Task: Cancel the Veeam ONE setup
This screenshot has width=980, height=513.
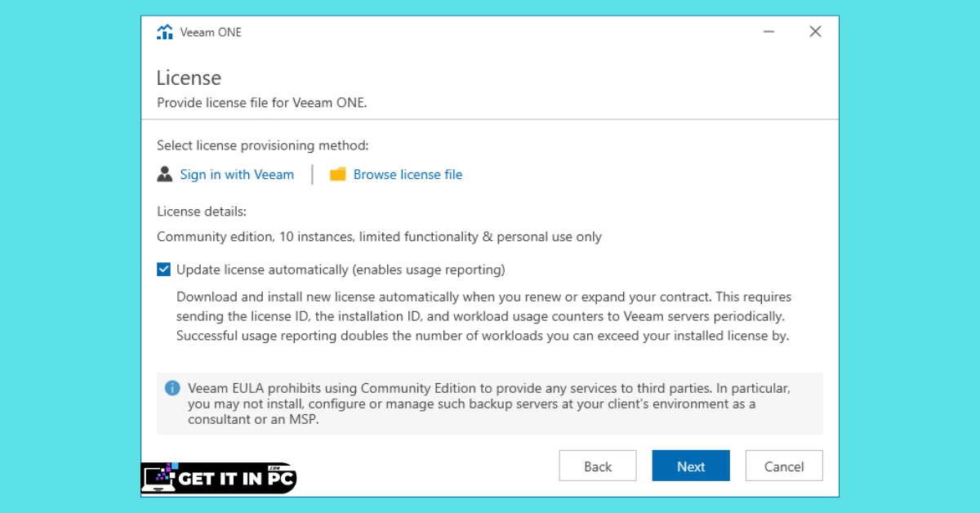Action: 784,466
